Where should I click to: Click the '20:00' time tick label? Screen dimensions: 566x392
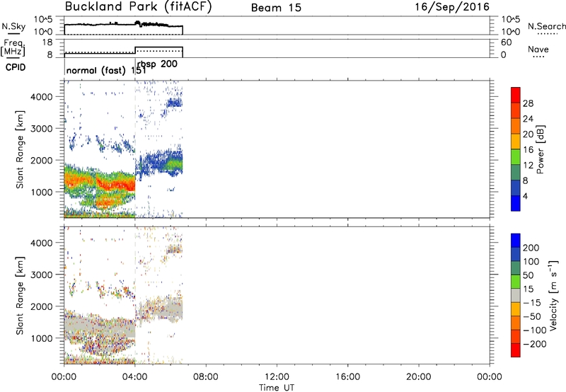(418, 377)
